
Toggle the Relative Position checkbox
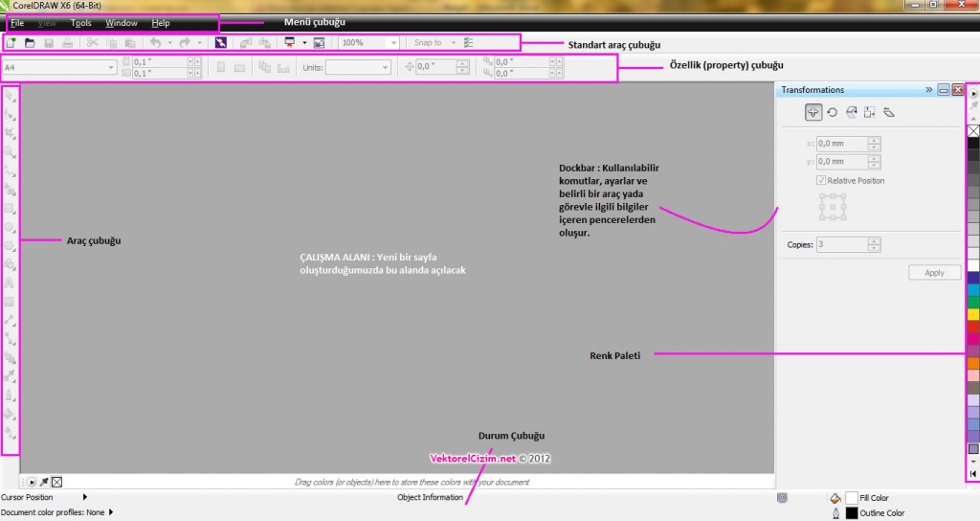point(821,180)
